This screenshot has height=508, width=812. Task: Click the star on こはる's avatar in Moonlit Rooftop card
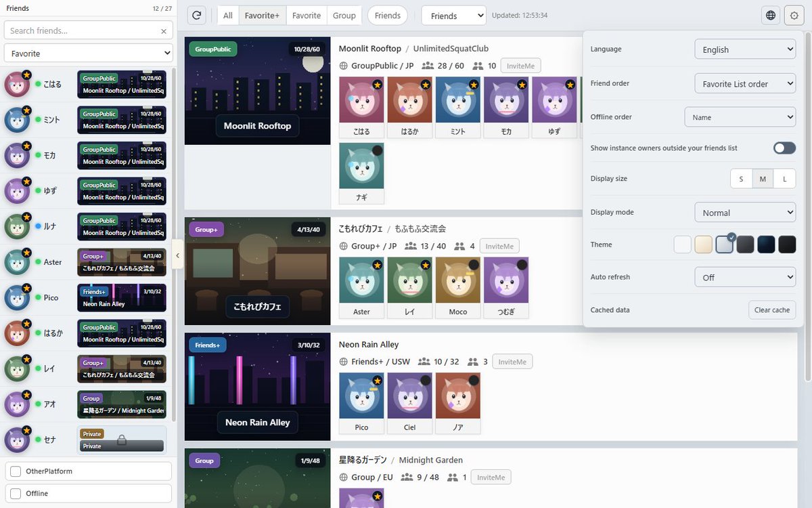pos(377,85)
